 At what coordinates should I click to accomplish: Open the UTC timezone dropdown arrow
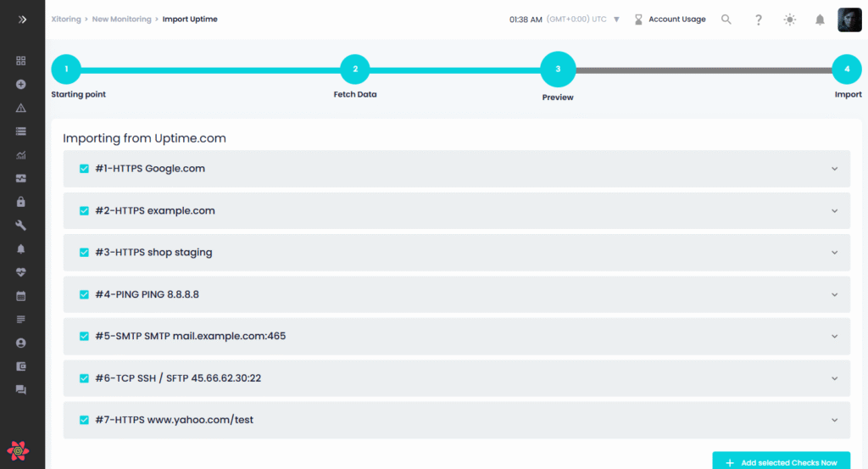click(616, 20)
